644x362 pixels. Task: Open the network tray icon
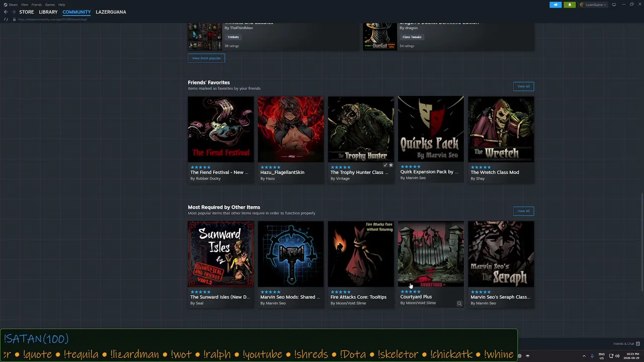pyautogui.click(x=610, y=356)
